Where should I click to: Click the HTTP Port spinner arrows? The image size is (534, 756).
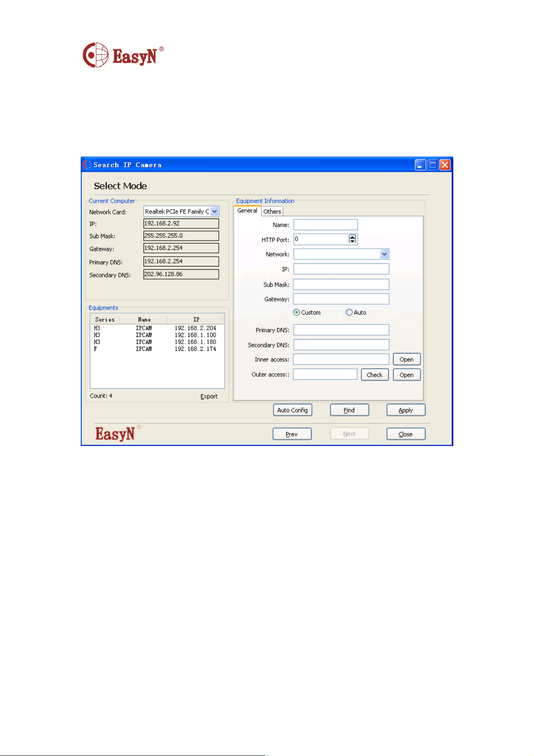point(352,239)
